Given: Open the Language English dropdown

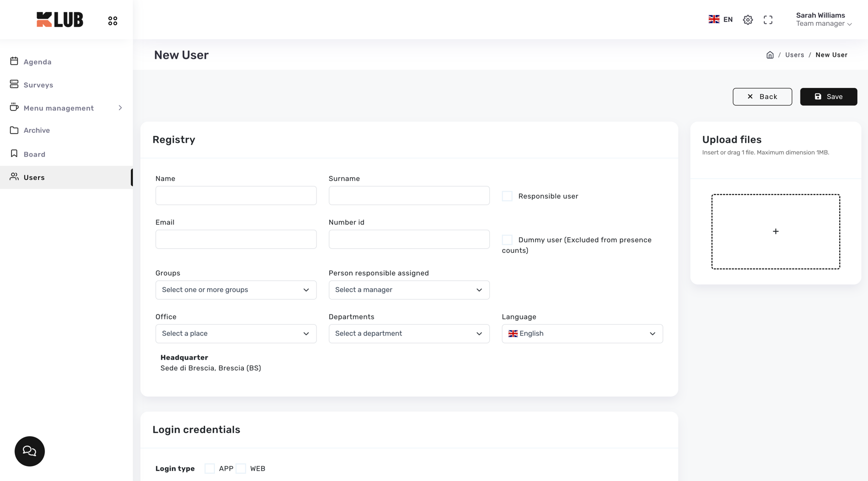Looking at the screenshot, I should 582,333.
